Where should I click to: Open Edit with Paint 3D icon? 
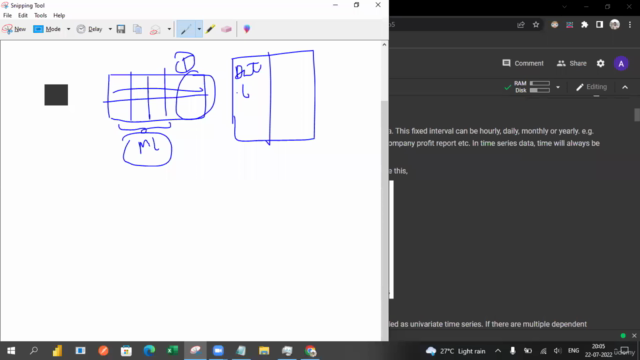point(247,29)
